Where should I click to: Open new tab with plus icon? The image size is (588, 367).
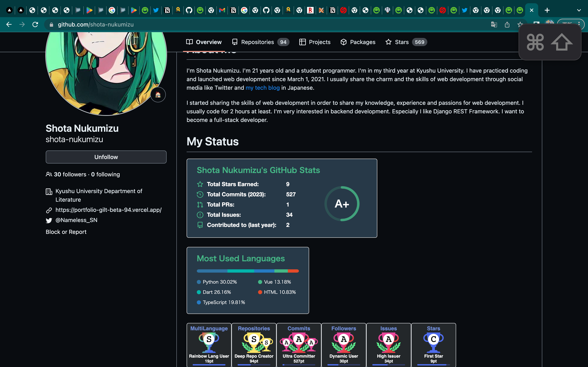[547, 10]
